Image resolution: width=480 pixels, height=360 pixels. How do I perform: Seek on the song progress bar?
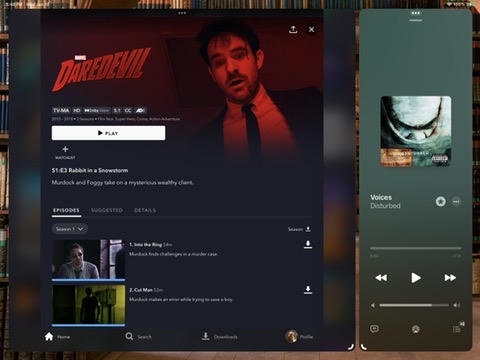(x=416, y=248)
